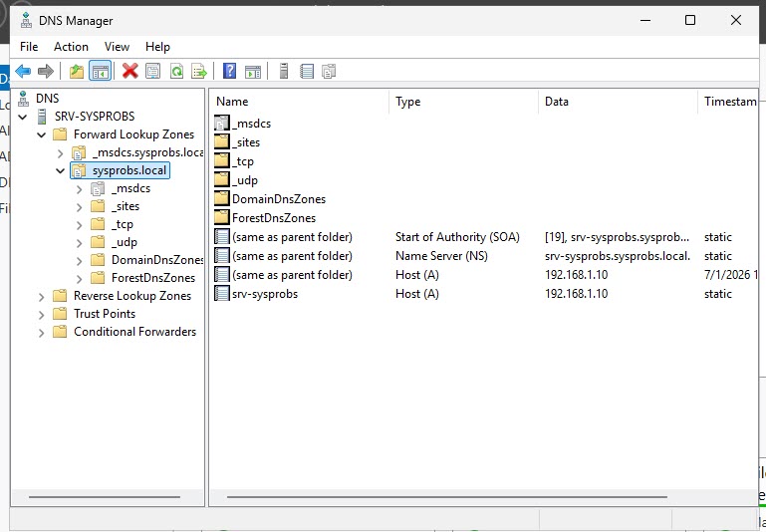Click tree pane horizontal scrollbar

[105, 497]
